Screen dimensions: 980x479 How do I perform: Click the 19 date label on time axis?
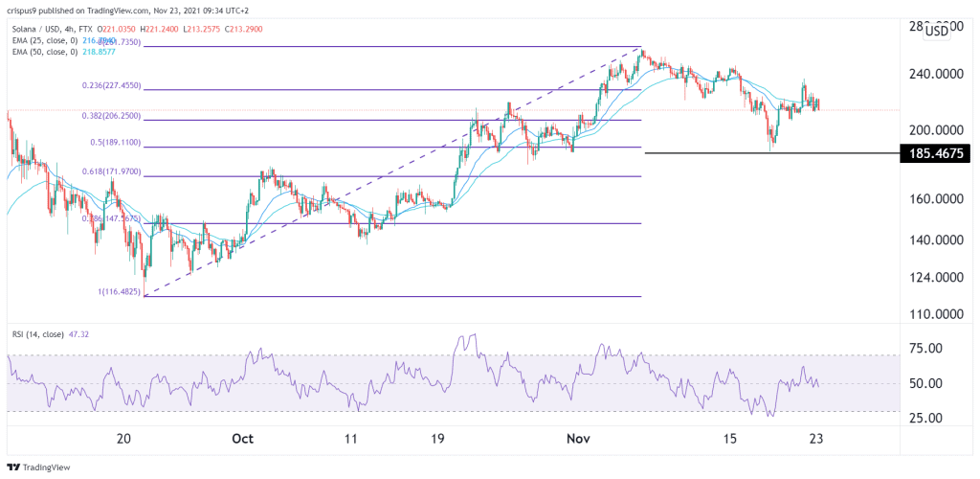436,439
